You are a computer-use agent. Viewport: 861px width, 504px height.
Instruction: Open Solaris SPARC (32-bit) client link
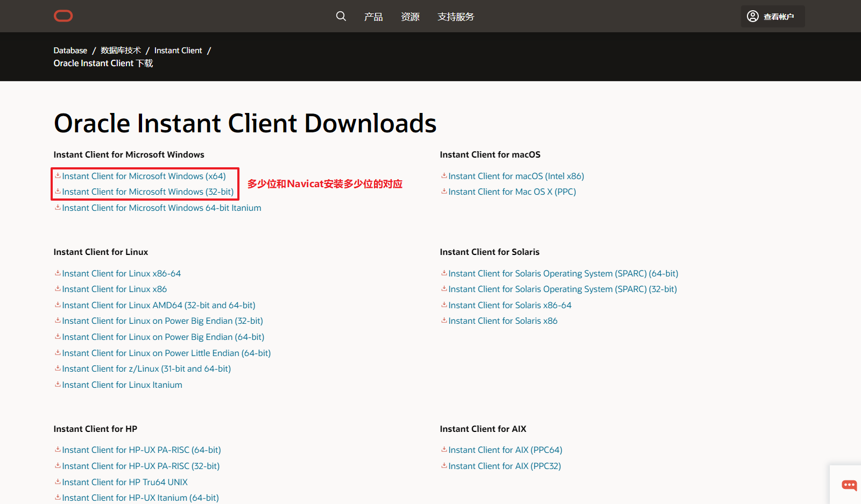click(563, 289)
